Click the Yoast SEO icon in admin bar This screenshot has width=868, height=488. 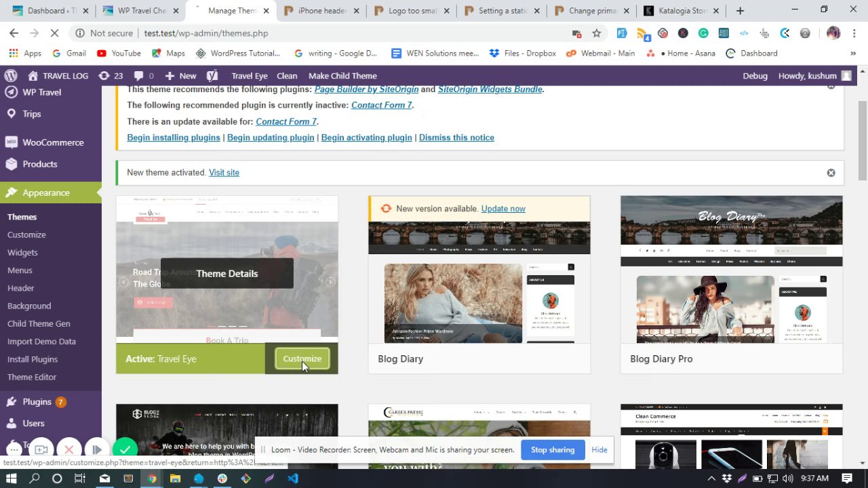coord(212,76)
